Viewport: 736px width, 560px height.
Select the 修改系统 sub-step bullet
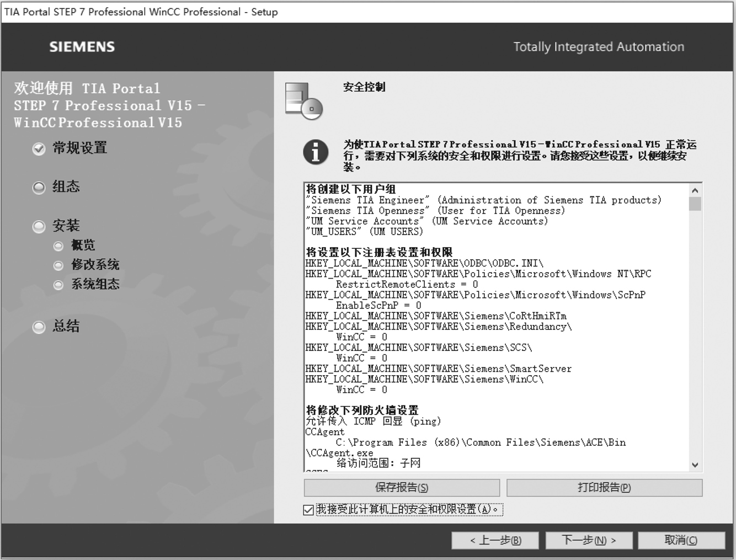click(58, 265)
